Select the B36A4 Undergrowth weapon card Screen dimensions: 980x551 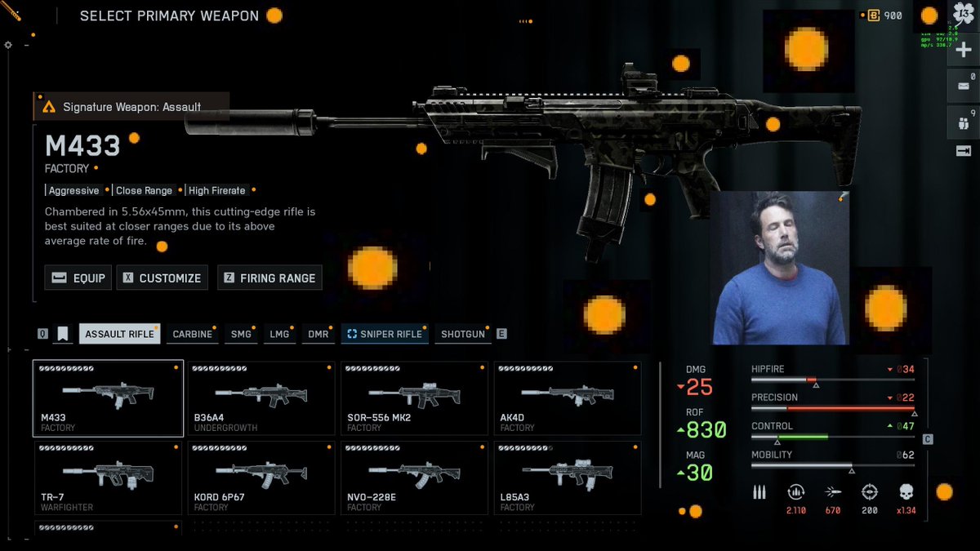pos(261,398)
